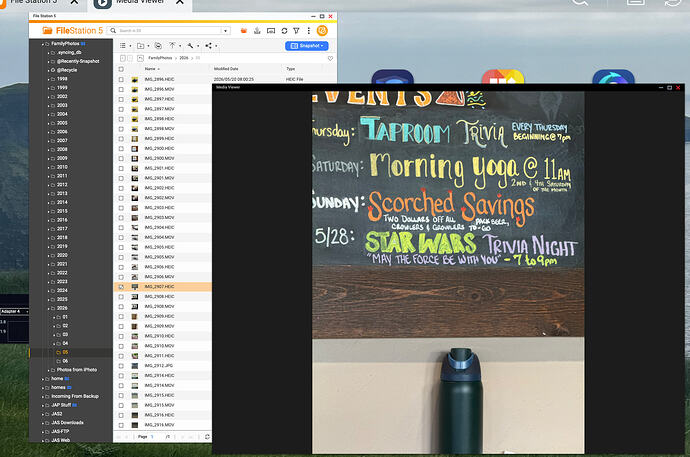
Task: Click the FileStation 5 orange logo
Action: (73, 30)
